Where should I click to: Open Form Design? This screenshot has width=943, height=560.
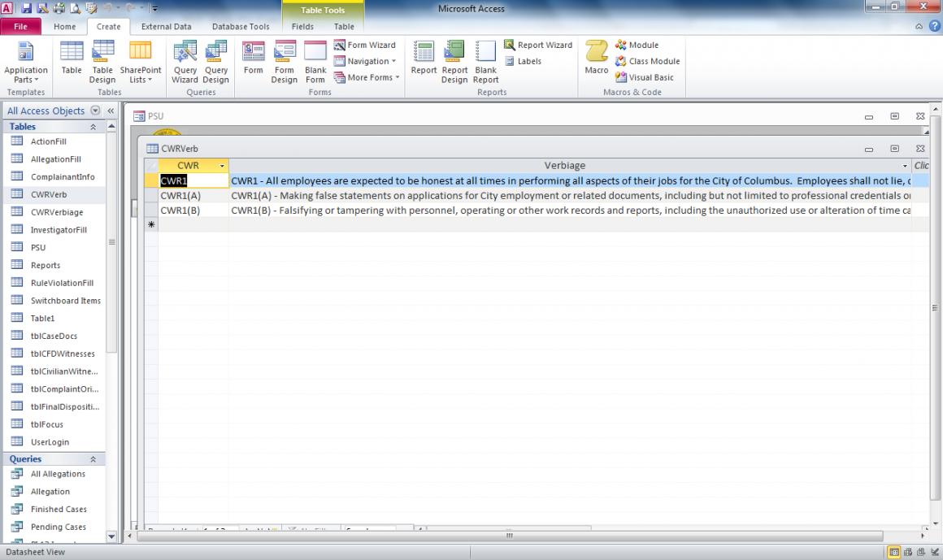(284, 62)
